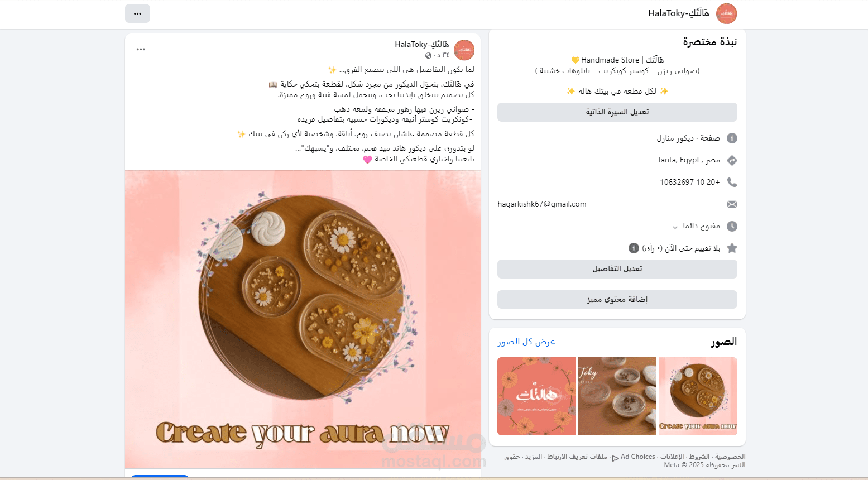Click the hagarkishk67@gmail.com email address
This screenshot has width=868, height=480.
point(542,204)
